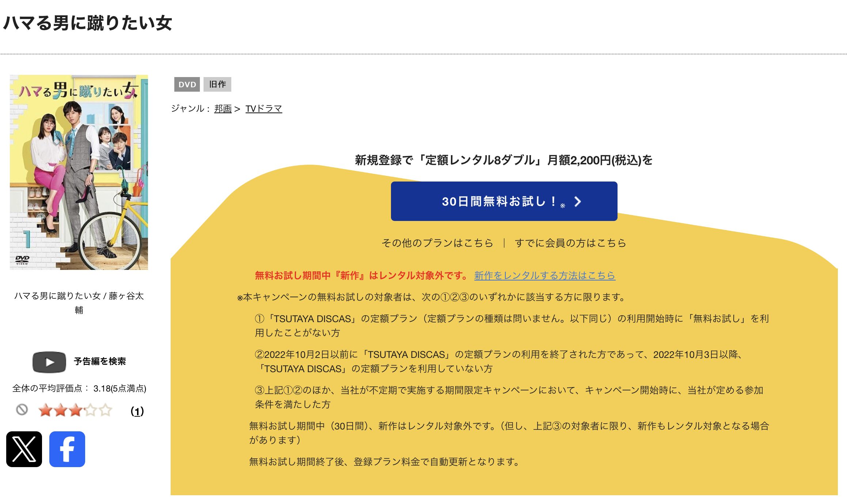
Task: Click the 旧作 badge
Action: (217, 84)
